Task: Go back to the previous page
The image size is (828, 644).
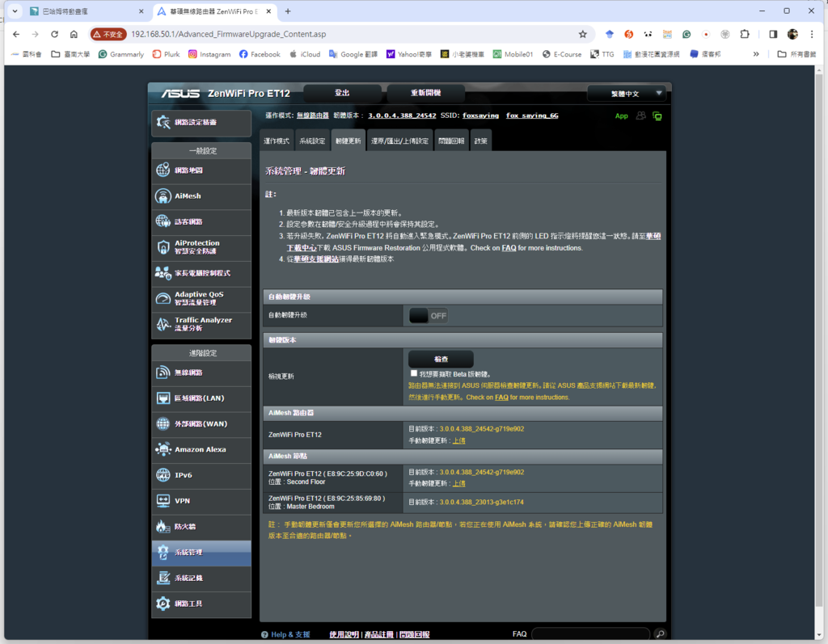Action: click(x=16, y=34)
